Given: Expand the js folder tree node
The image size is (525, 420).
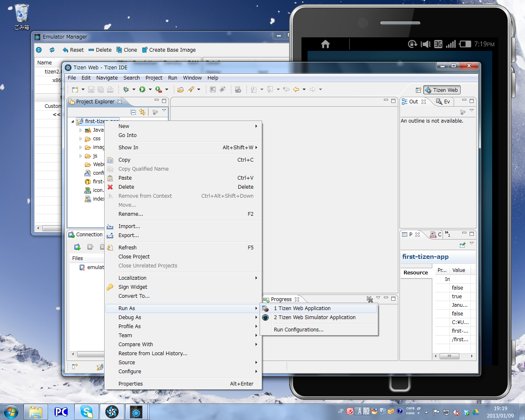Looking at the screenshot, I should click(x=80, y=156).
